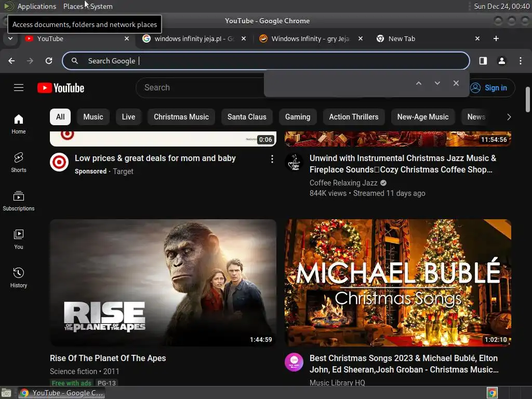Open Subscriptions in the sidebar
This screenshot has width=532, height=399.
click(19, 201)
